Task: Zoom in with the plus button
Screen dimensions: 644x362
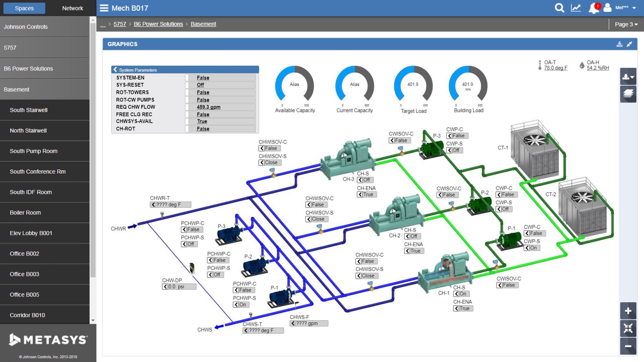Action: [x=628, y=311]
